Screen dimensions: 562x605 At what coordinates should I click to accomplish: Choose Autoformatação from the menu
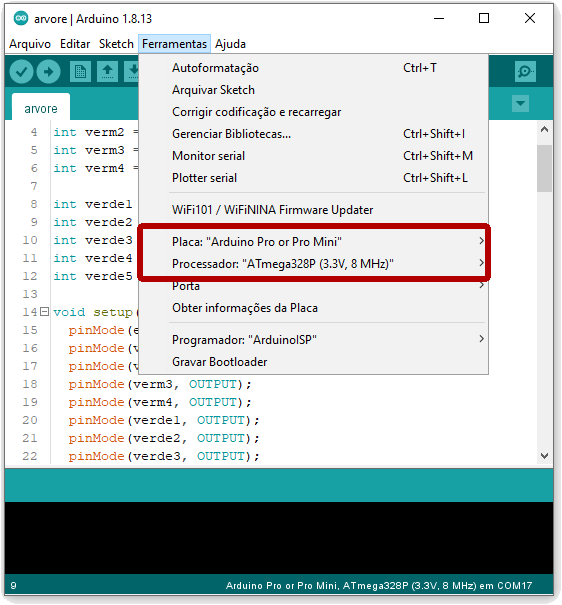[x=313, y=68]
